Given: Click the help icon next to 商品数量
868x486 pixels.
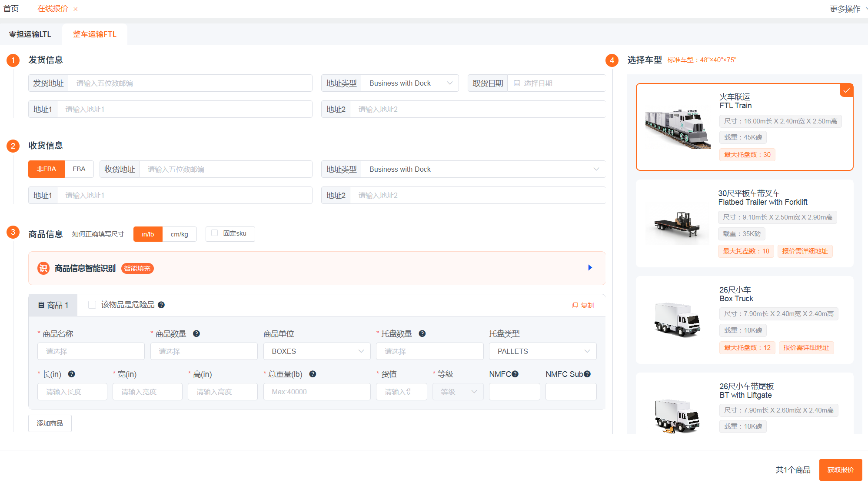Looking at the screenshot, I should click(196, 333).
